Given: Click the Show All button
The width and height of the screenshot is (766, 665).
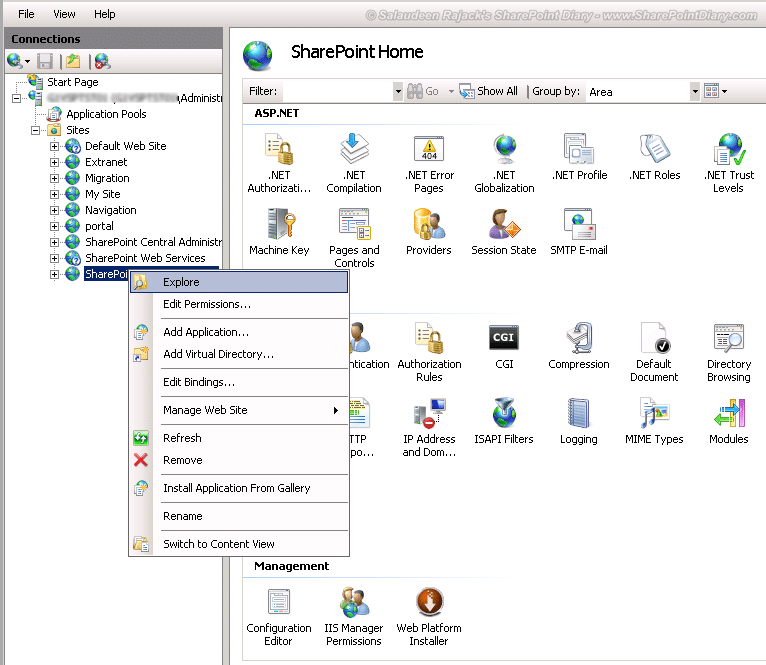Looking at the screenshot, I should pyautogui.click(x=489, y=91).
